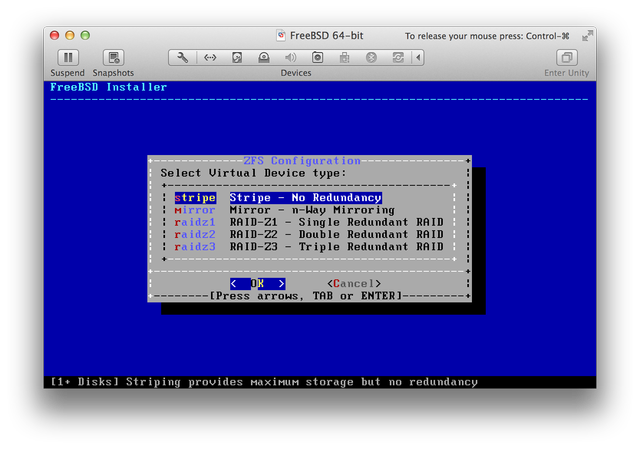Click the camera device icon
This screenshot has height=449, width=640.
point(318,58)
